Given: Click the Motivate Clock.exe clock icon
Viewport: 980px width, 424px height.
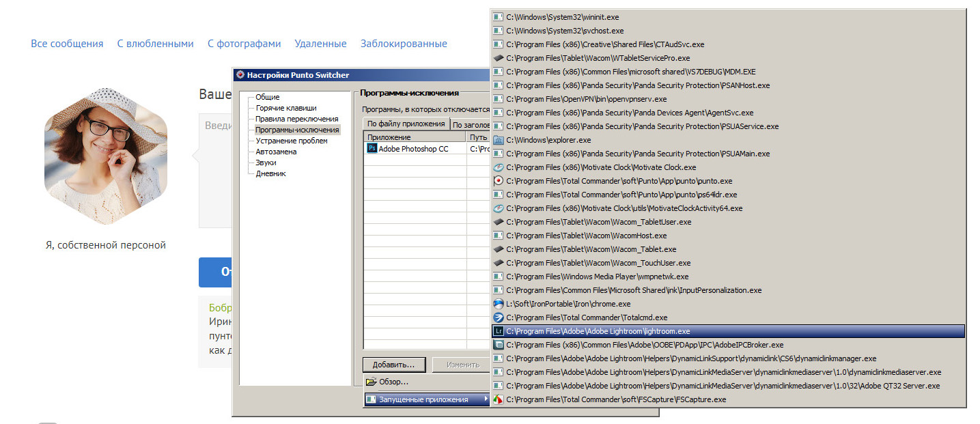Looking at the screenshot, I should (x=498, y=167).
